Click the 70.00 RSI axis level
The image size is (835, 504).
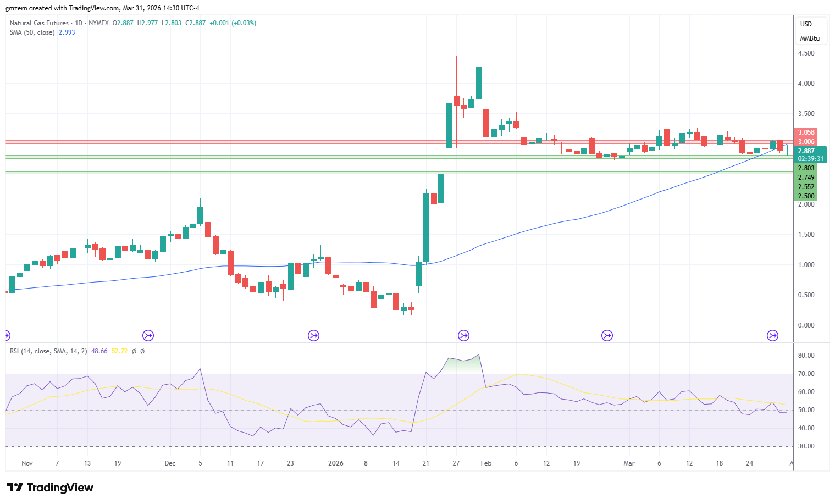pyautogui.click(x=806, y=374)
